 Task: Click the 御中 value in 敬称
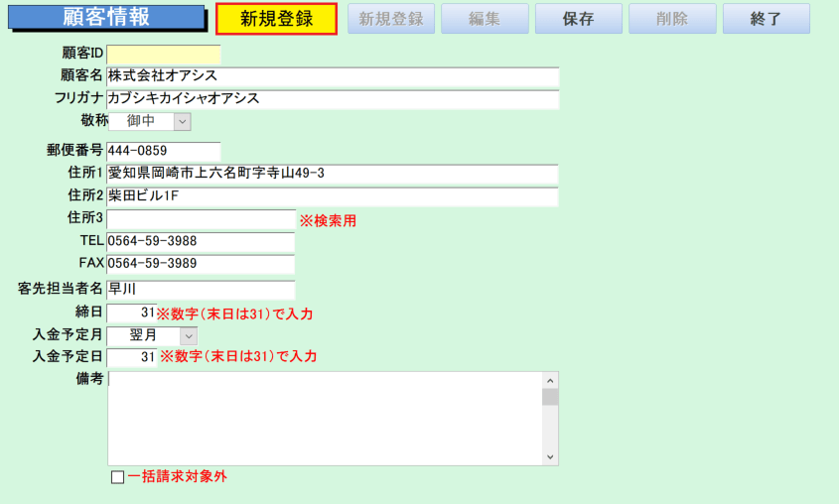[141, 121]
